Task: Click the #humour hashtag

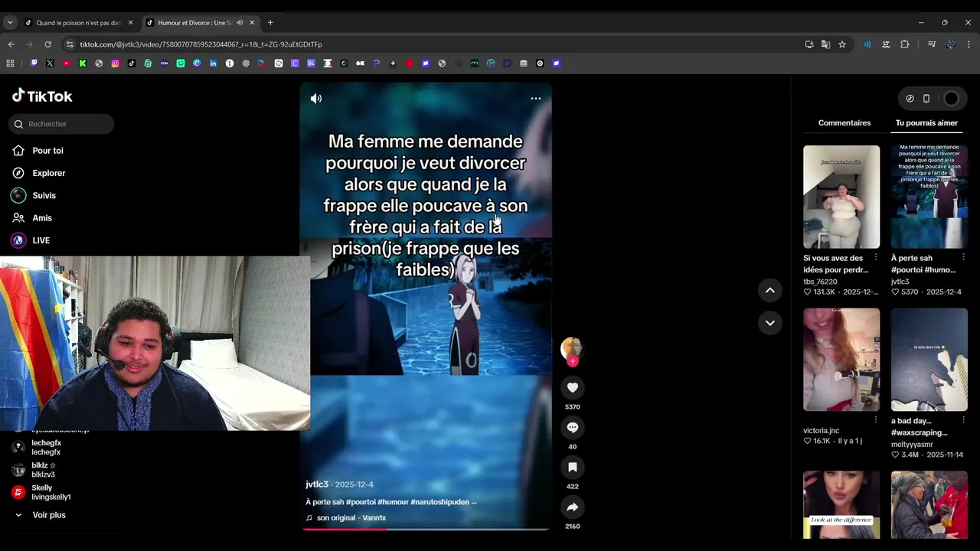Action: [x=393, y=502]
